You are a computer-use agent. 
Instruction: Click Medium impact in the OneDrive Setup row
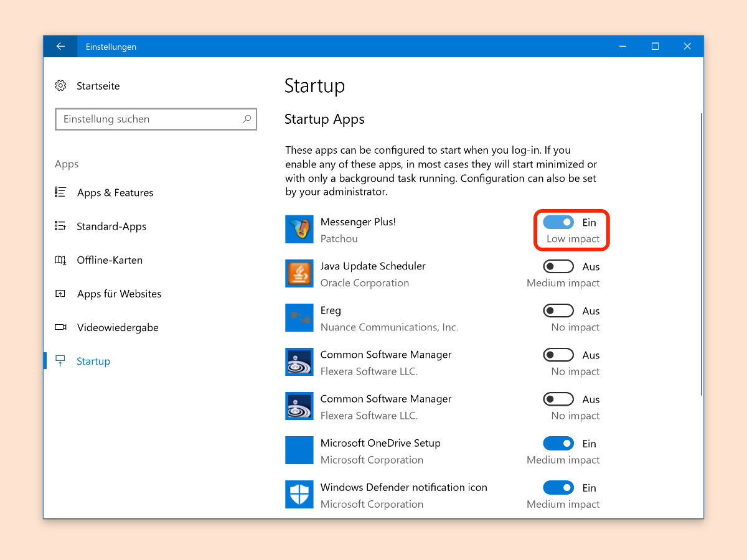tap(563, 460)
